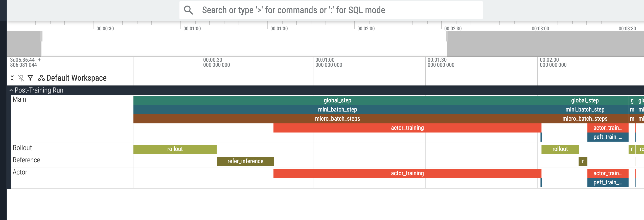Focus the search or commands field
This screenshot has width=644, height=220.
pyautogui.click(x=331, y=10)
